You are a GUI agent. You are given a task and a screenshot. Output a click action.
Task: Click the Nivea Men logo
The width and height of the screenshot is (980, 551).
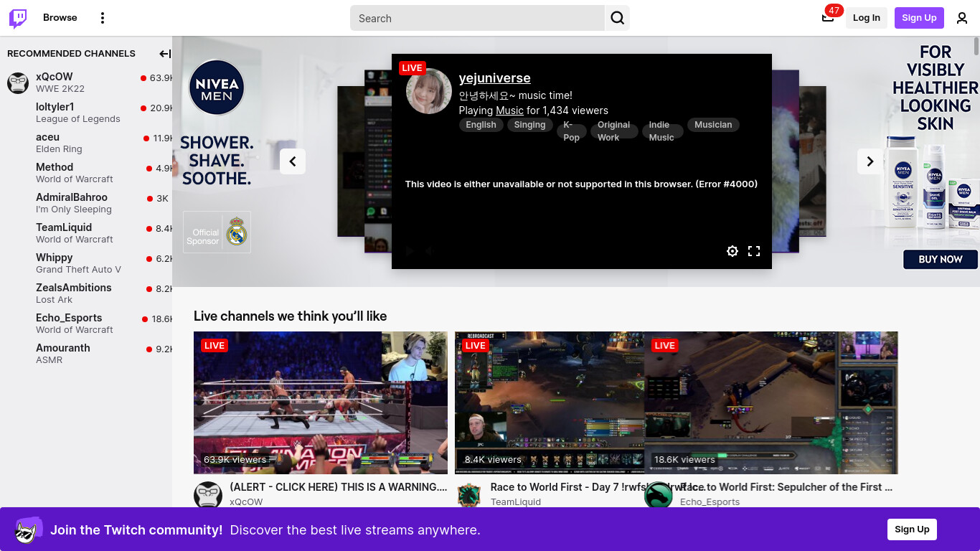coord(217,87)
